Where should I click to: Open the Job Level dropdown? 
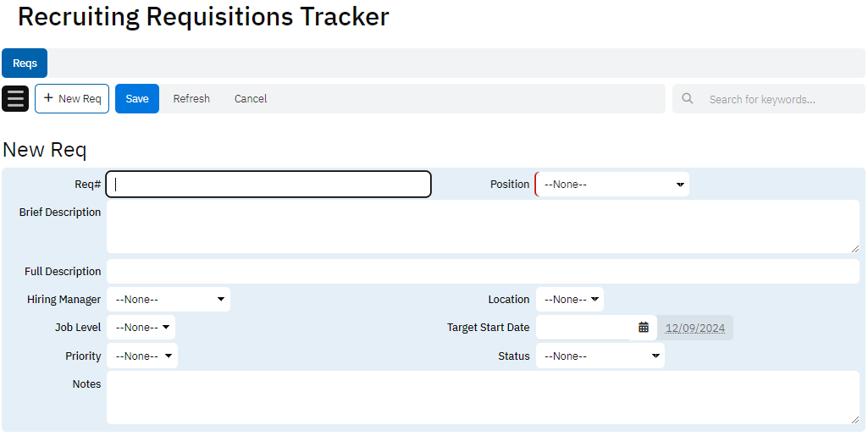[x=141, y=328]
